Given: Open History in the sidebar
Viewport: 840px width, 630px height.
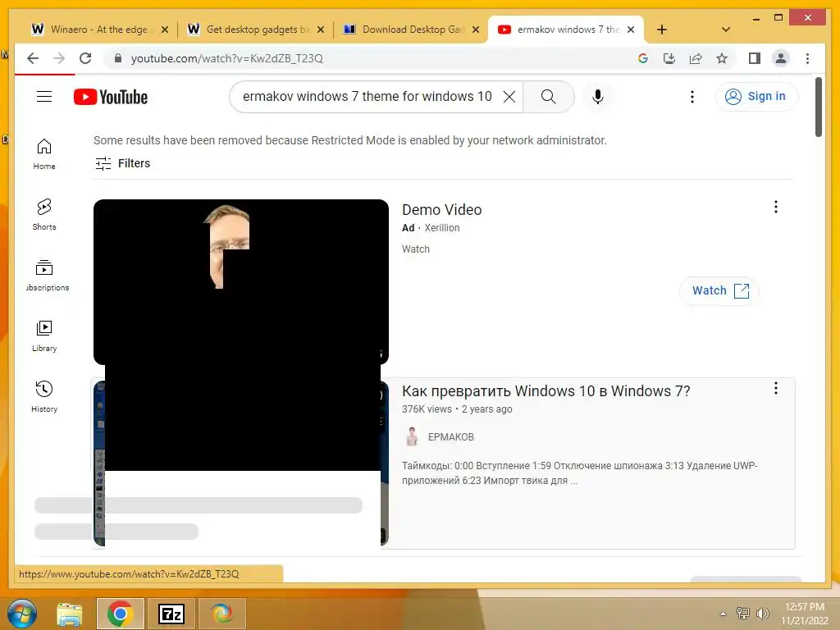Looking at the screenshot, I should (x=44, y=397).
